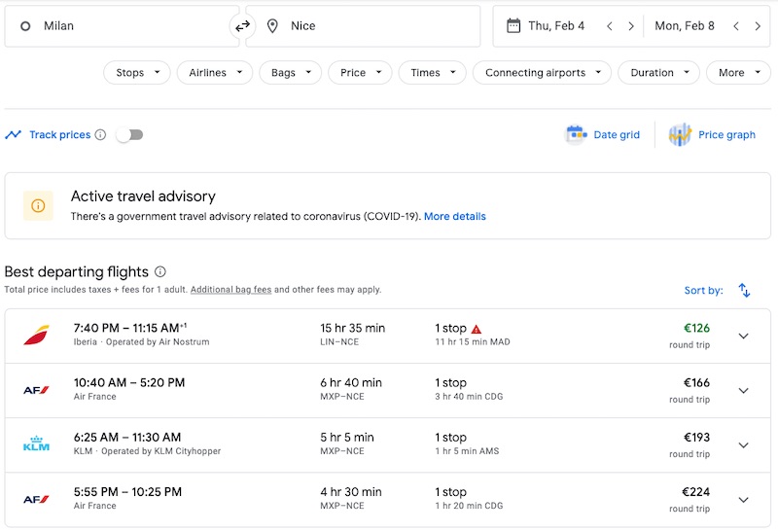Go to previous day for return date
This screenshot has width=778, height=532.
pos(736,26)
